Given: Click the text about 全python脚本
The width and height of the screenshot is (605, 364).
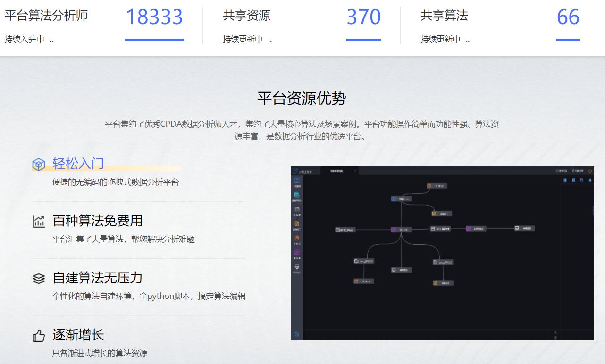Looking at the screenshot, I should 149,297.
